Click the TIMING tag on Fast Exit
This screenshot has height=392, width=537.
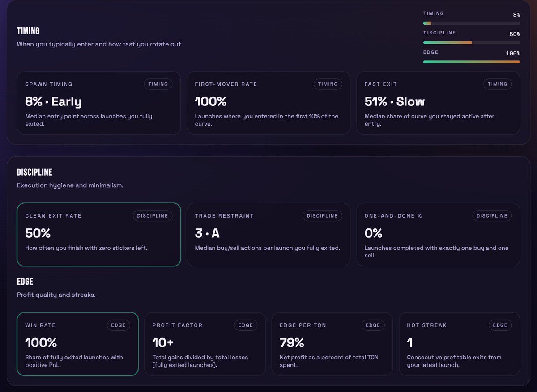click(x=498, y=84)
